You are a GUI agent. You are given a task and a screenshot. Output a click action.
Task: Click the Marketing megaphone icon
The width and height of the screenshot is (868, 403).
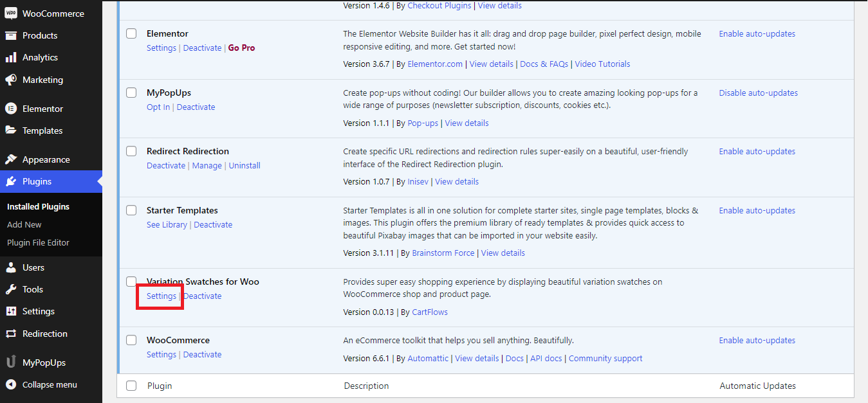[x=11, y=80]
